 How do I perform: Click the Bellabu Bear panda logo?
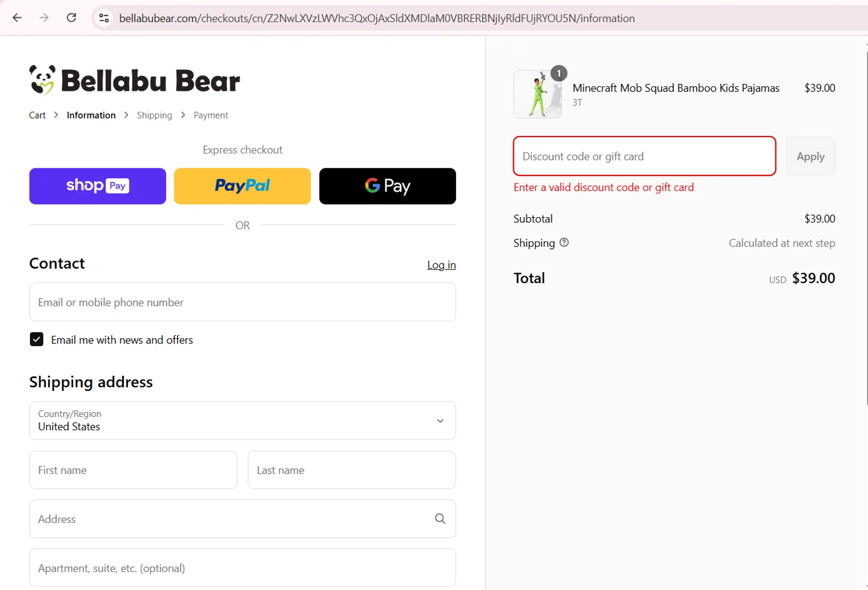[134, 80]
